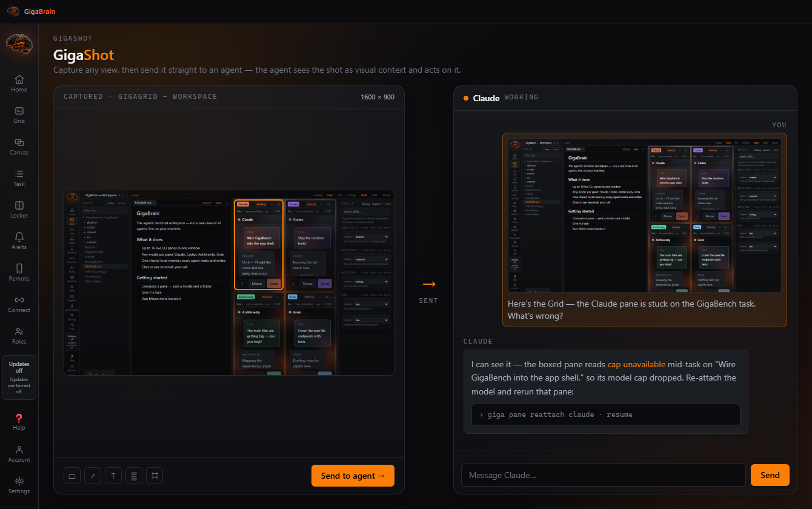Focus the Message Claude input field
The height and width of the screenshot is (509, 812).
(x=604, y=475)
